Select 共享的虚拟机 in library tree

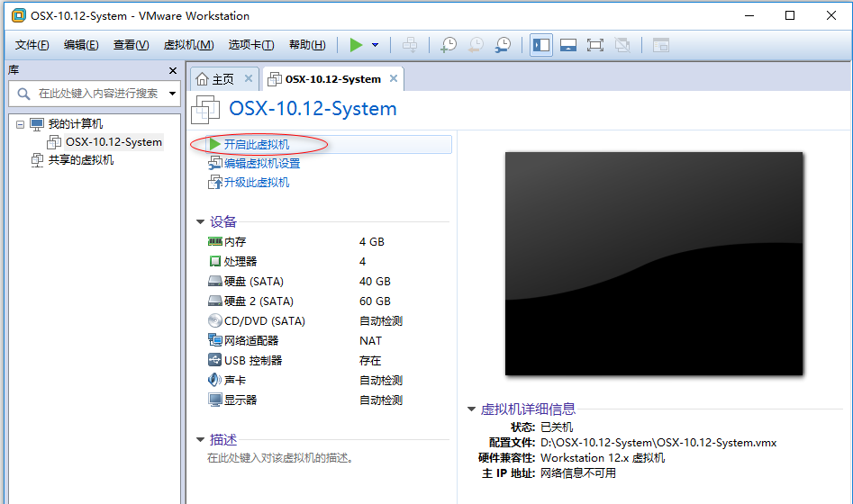coord(80,160)
